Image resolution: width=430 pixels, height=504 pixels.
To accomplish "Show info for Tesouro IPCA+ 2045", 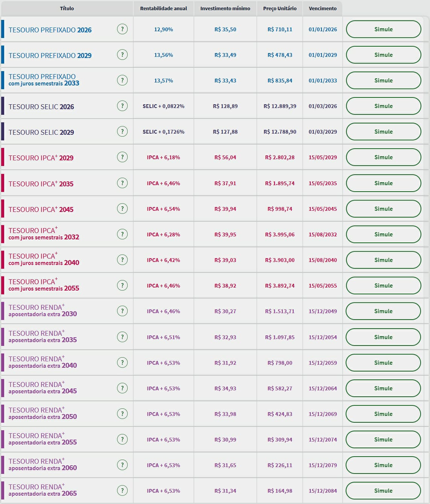I will (x=122, y=209).
